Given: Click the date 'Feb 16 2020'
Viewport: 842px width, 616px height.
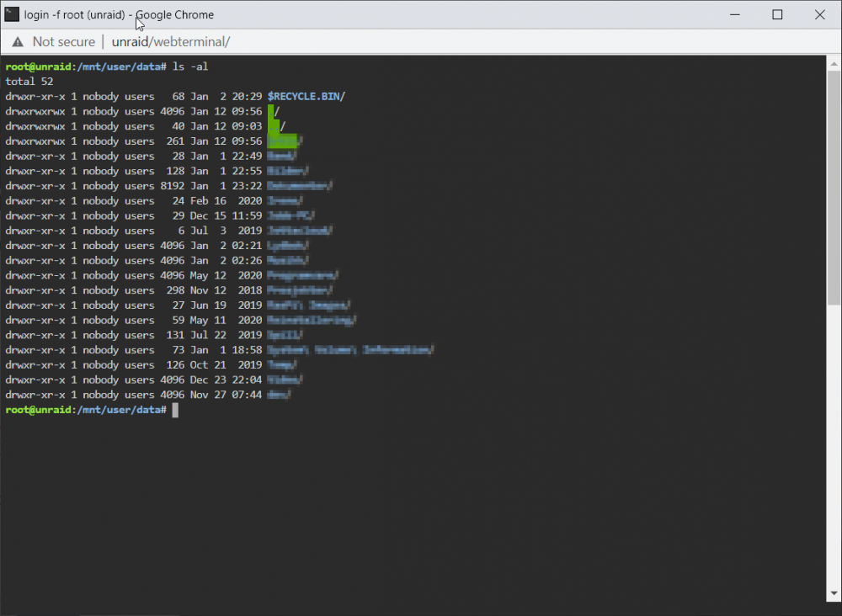Looking at the screenshot, I should coord(226,201).
